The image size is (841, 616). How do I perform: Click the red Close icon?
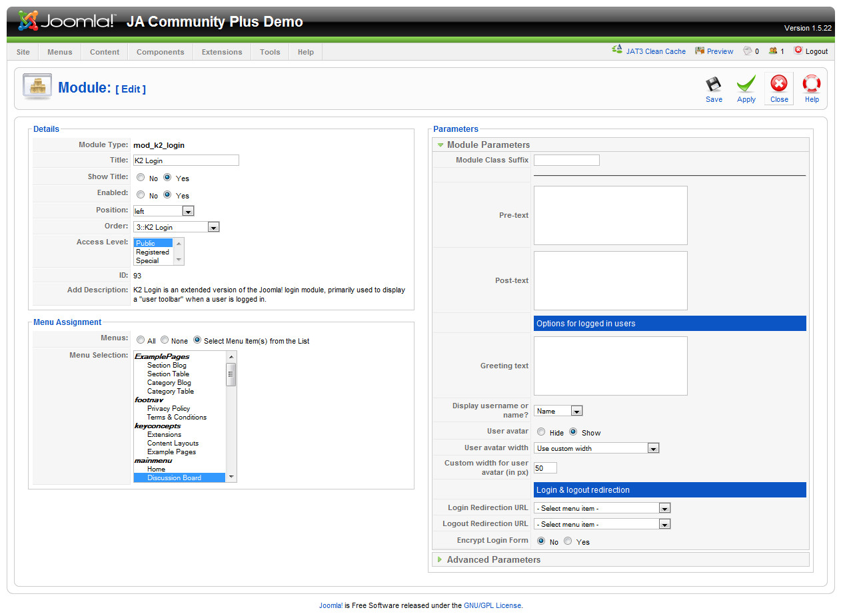click(x=778, y=84)
